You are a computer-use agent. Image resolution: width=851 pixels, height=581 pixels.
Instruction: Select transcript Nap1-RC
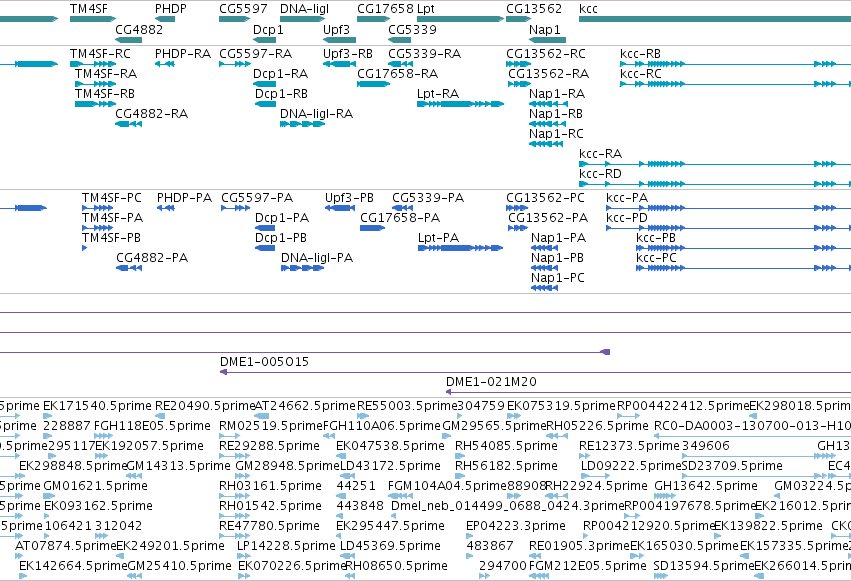tap(556, 134)
